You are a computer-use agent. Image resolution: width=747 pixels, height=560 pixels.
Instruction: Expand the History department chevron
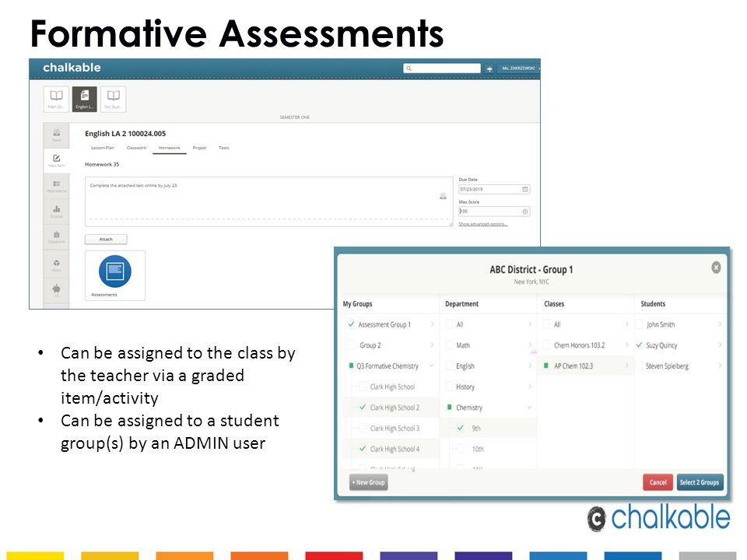(529, 387)
